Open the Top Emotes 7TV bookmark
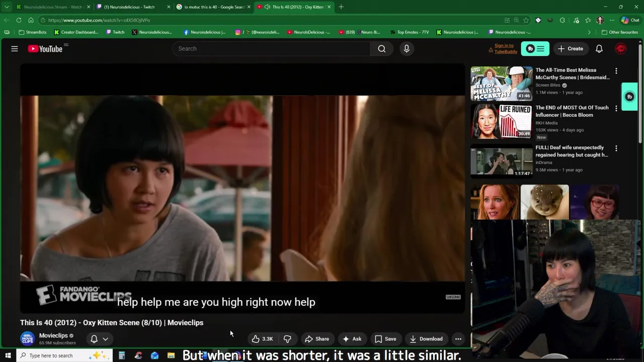 409,32
